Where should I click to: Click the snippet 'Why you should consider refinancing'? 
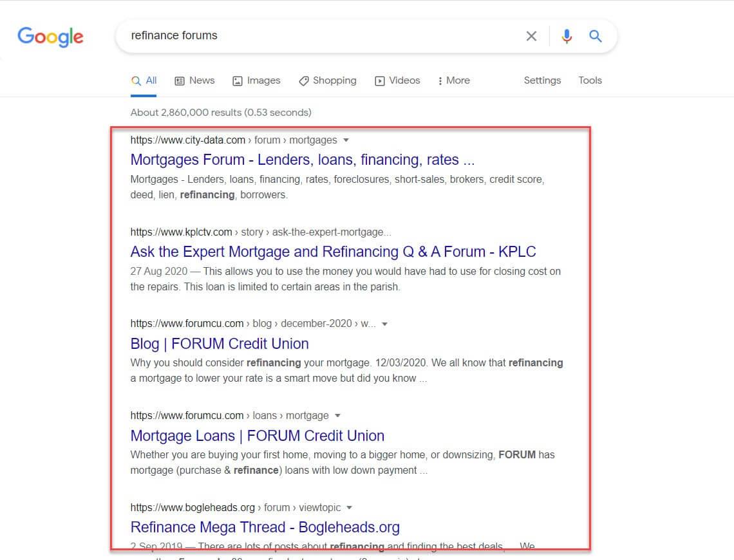pos(346,371)
